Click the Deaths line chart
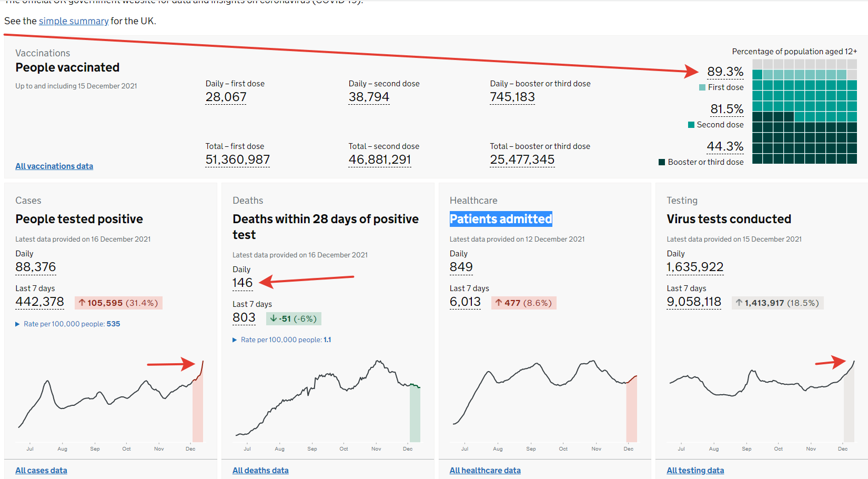This screenshot has width=868, height=479. [328, 405]
